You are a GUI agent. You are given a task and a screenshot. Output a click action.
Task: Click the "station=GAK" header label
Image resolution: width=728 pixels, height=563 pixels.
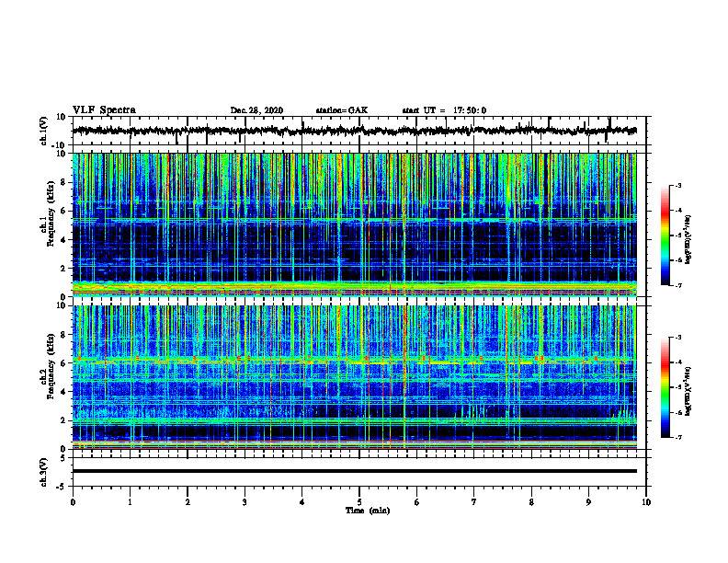coord(342,110)
